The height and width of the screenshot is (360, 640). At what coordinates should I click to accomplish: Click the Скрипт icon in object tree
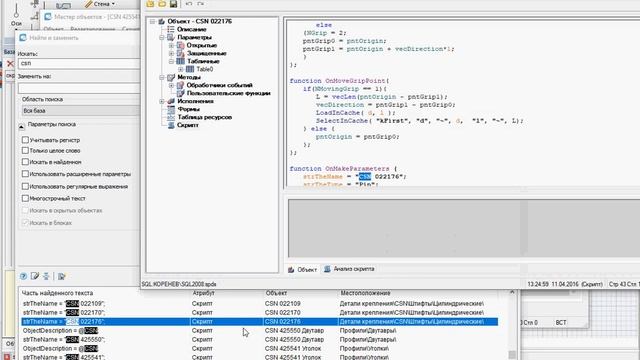[x=171, y=125]
